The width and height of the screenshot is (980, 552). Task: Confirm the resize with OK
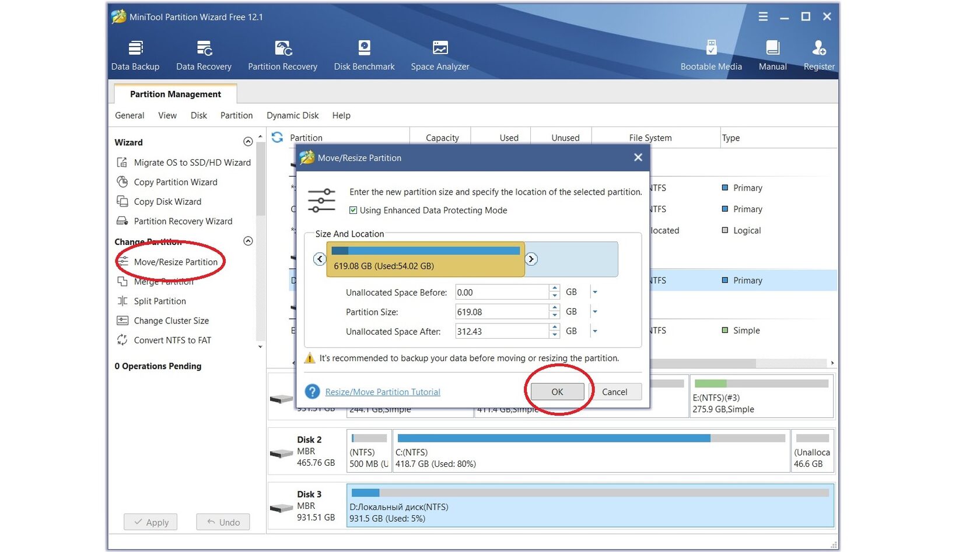pos(557,392)
